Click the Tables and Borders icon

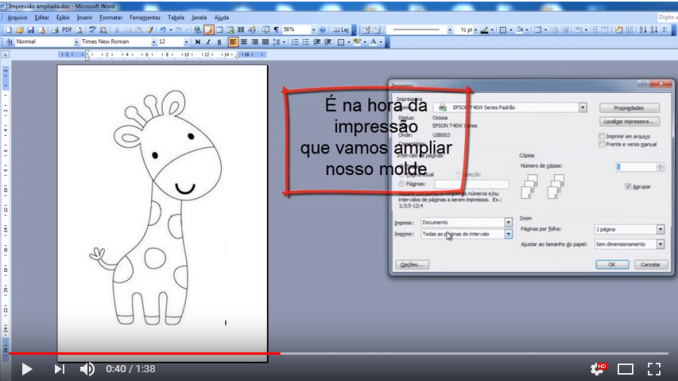[208, 30]
